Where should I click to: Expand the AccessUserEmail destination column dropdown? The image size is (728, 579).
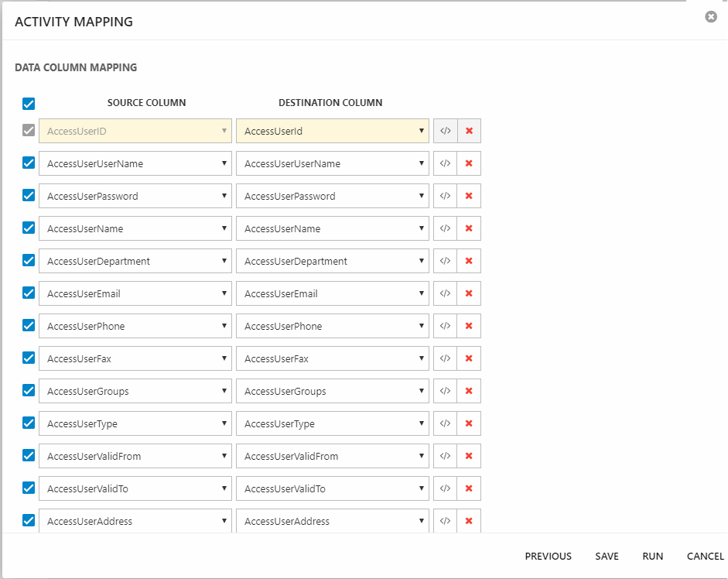pos(333,293)
